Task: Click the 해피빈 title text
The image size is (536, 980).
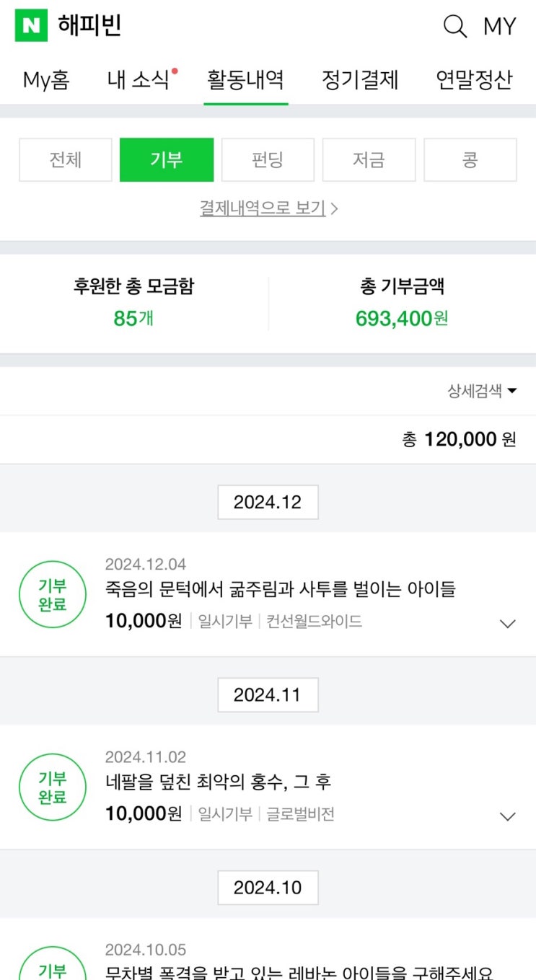Action: (89, 26)
